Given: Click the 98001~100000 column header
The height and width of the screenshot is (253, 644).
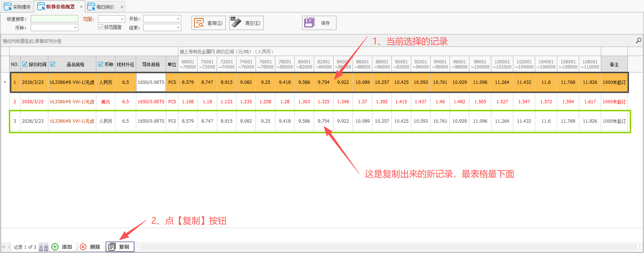Looking at the screenshot, I should coord(480,64).
